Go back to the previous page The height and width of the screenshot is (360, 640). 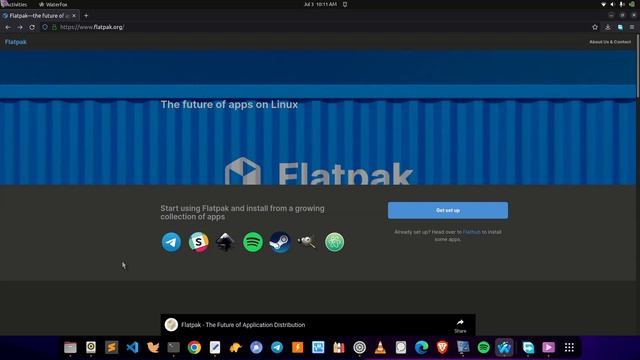click(x=8, y=27)
